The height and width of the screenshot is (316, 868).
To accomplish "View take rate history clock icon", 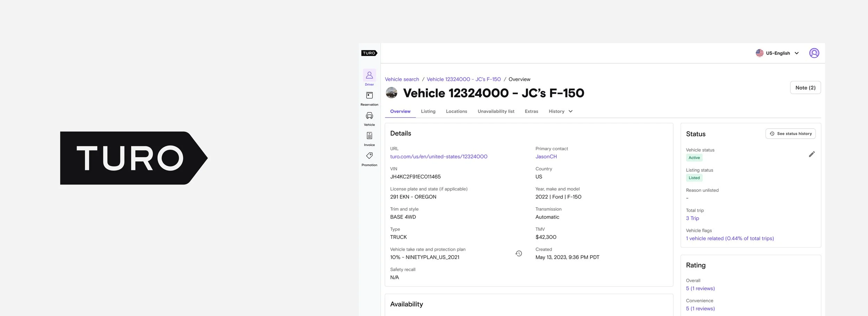I will click(519, 253).
